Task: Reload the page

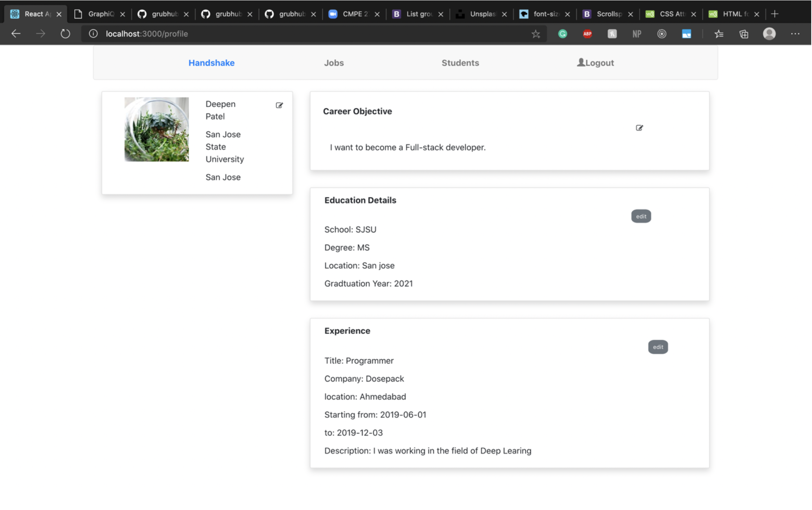Action: pyautogui.click(x=65, y=34)
